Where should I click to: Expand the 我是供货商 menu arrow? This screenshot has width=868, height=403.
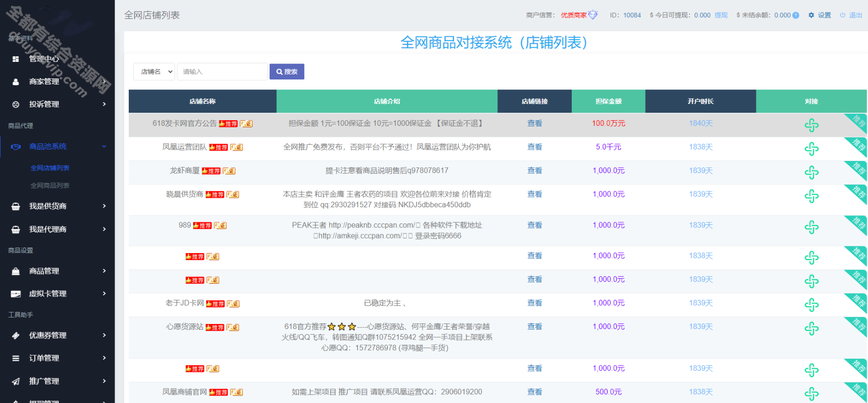104,206
